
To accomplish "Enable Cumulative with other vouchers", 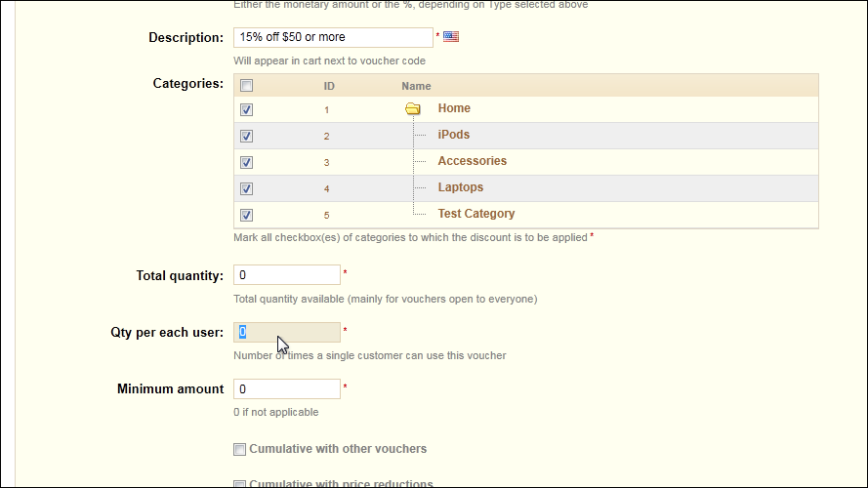I will coord(239,449).
